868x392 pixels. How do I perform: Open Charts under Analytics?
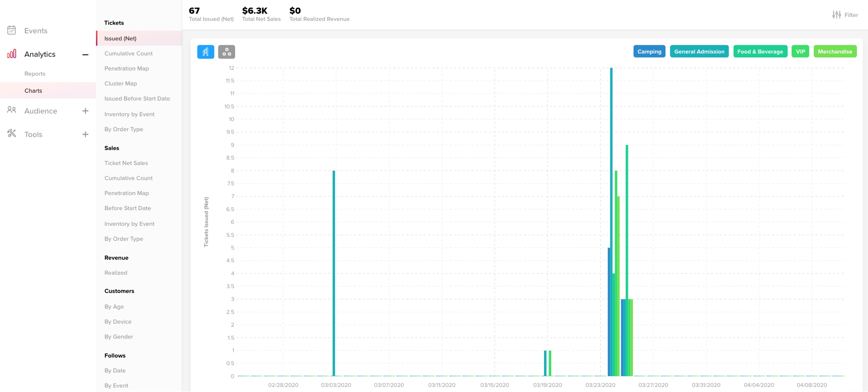[48, 91]
